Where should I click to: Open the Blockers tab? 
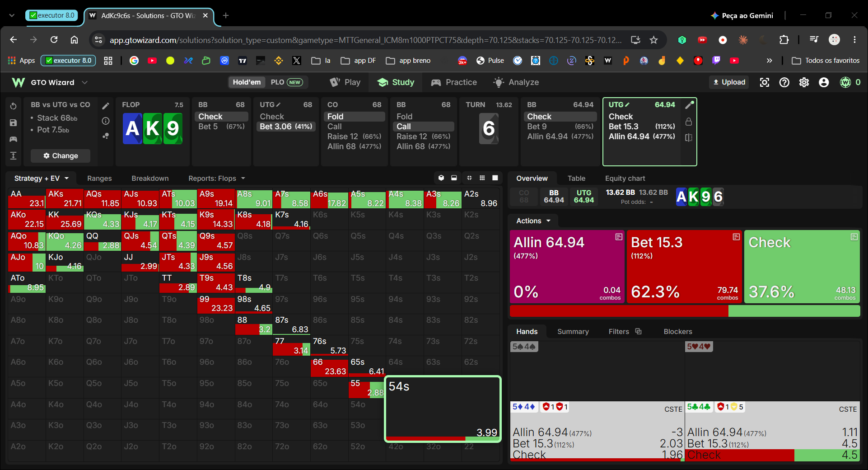point(678,332)
